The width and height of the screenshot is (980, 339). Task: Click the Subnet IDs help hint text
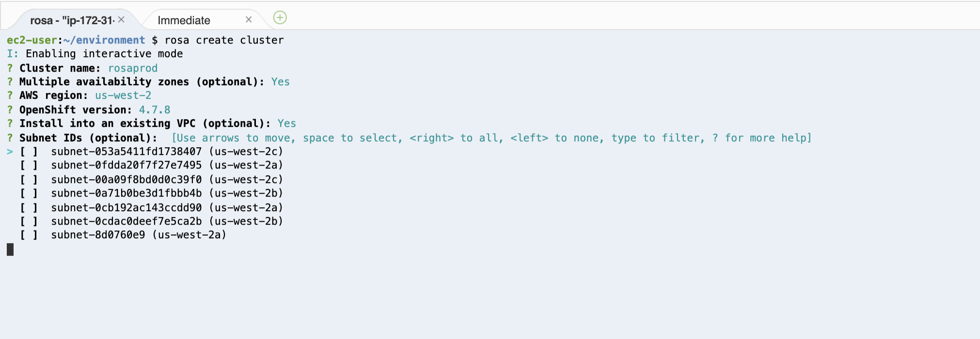tap(491, 138)
